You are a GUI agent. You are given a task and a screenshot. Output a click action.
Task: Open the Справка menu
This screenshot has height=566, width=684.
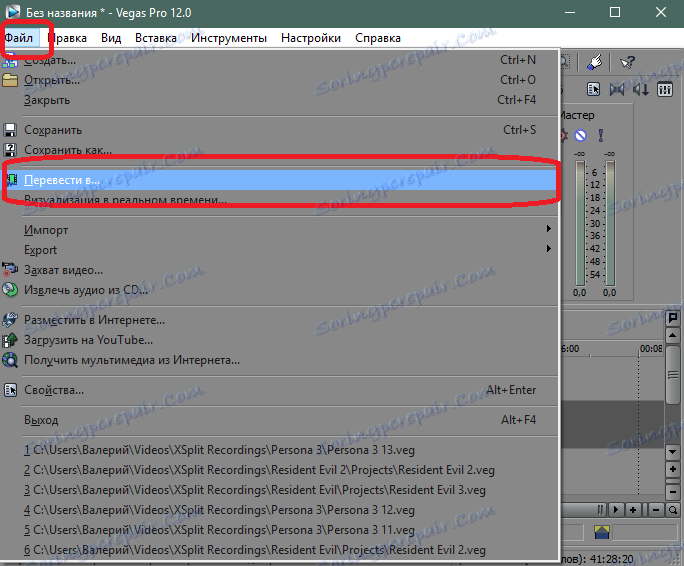[378, 38]
